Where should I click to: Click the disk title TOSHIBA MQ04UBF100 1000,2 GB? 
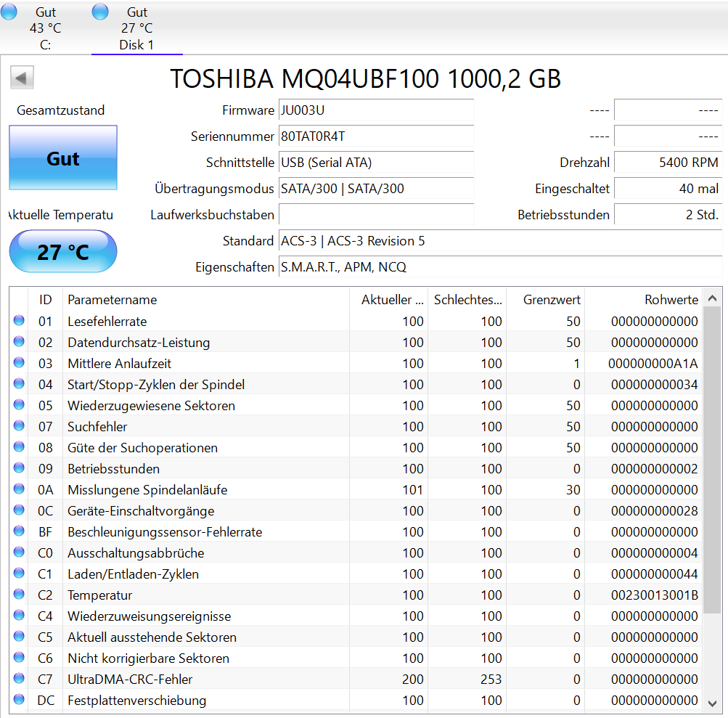365,78
